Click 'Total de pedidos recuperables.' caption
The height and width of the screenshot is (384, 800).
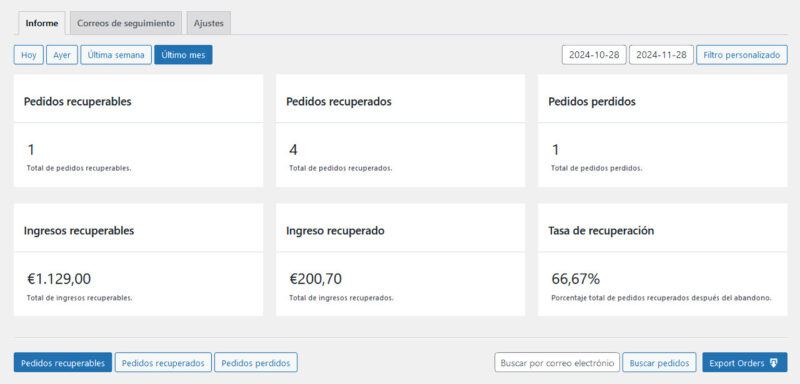point(79,168)
